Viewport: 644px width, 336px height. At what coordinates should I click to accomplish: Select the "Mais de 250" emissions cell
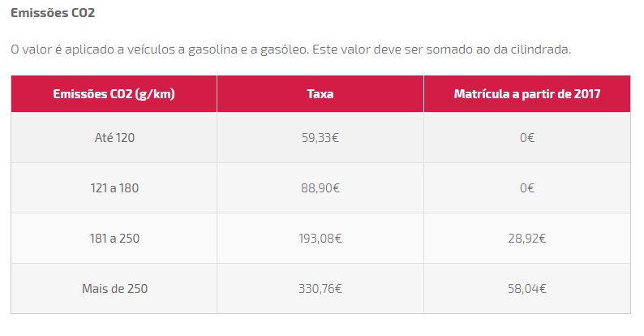coord(114,288)
